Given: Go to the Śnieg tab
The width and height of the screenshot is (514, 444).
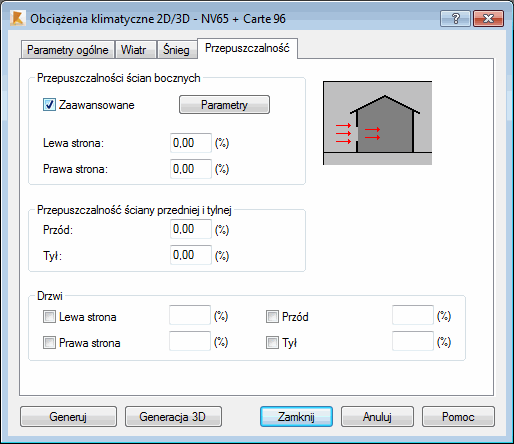Looking at the screenshot, I should (x=177, y=50).
